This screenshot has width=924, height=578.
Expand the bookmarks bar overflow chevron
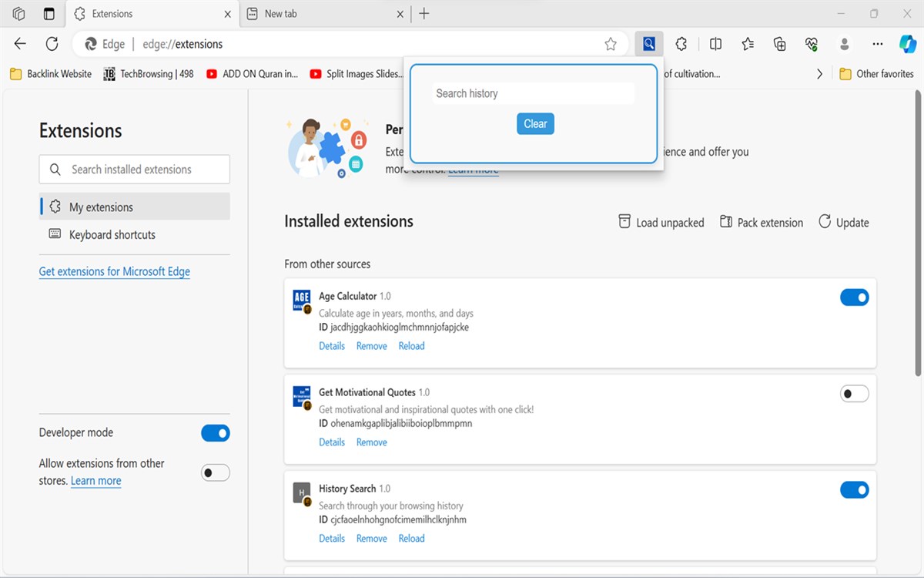point(819,74)
